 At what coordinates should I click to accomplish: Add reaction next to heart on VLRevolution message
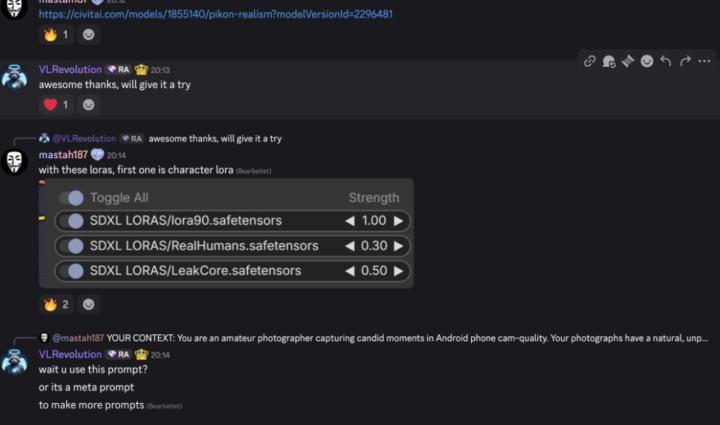point(89,105)
